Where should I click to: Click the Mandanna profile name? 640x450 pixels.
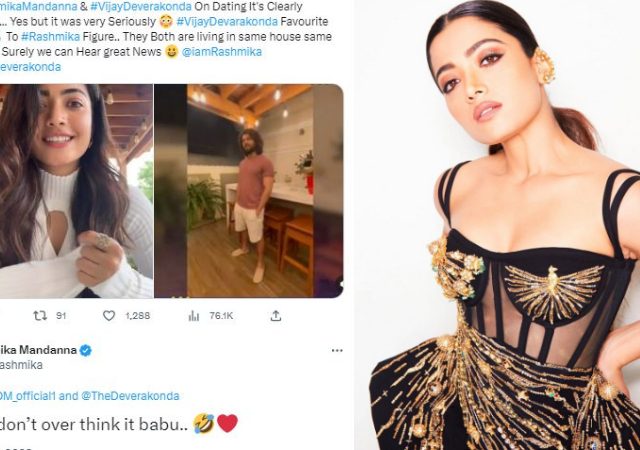click(38, 350)
